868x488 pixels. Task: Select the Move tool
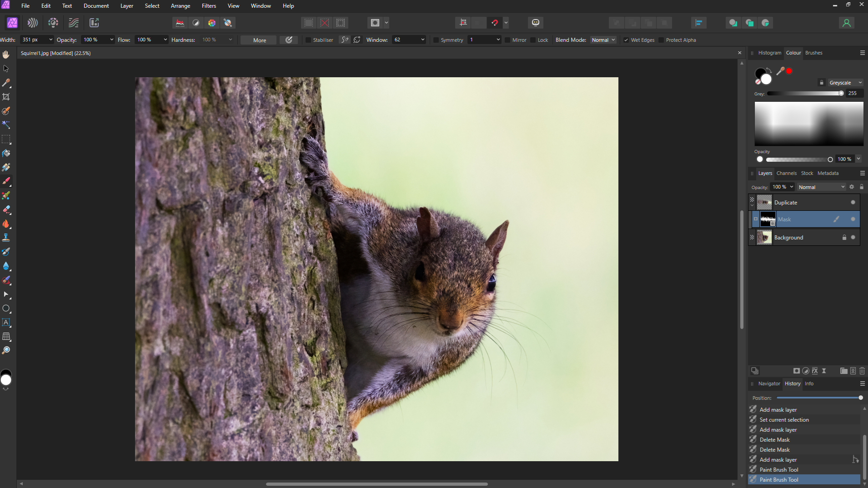click(x=6, y=68)
